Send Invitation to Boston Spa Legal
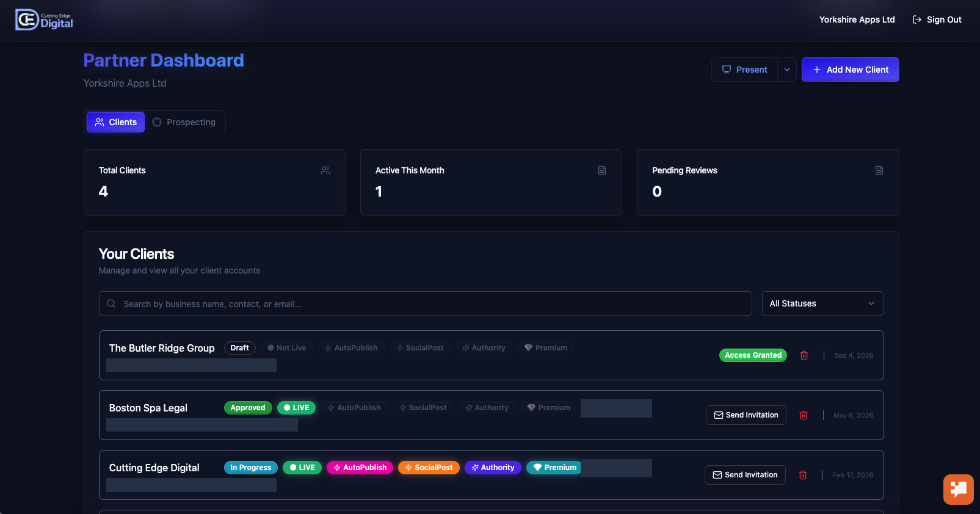This screenshot has height=514, width=980. tap(746, 415)
